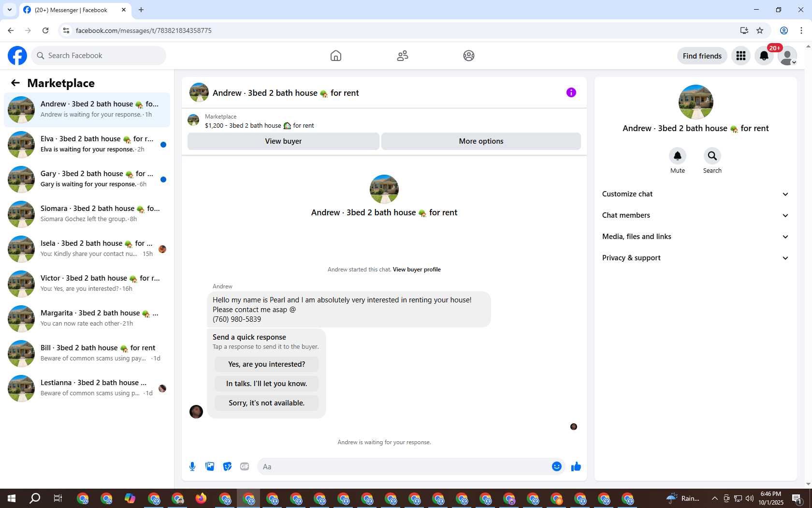The image size is (812, 508).
Task: Click the More options button
Action: click(481, 141)
